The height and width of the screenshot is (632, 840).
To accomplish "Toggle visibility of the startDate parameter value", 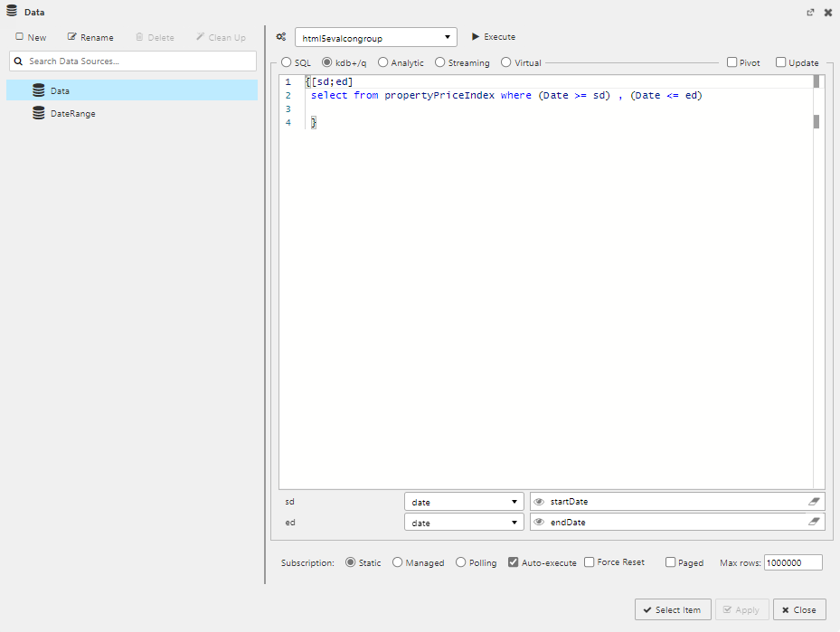I will pos(540,501).
